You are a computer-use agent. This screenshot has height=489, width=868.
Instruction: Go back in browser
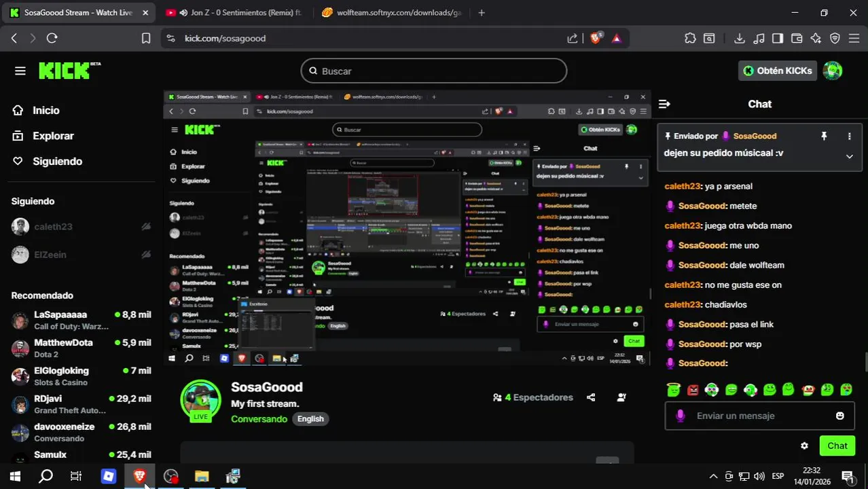14,38
